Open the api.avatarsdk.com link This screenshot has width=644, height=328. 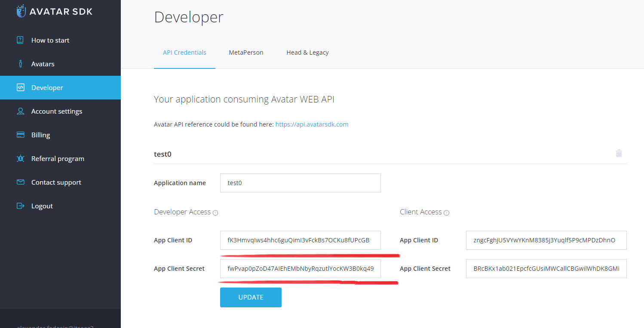click(312, 124)
